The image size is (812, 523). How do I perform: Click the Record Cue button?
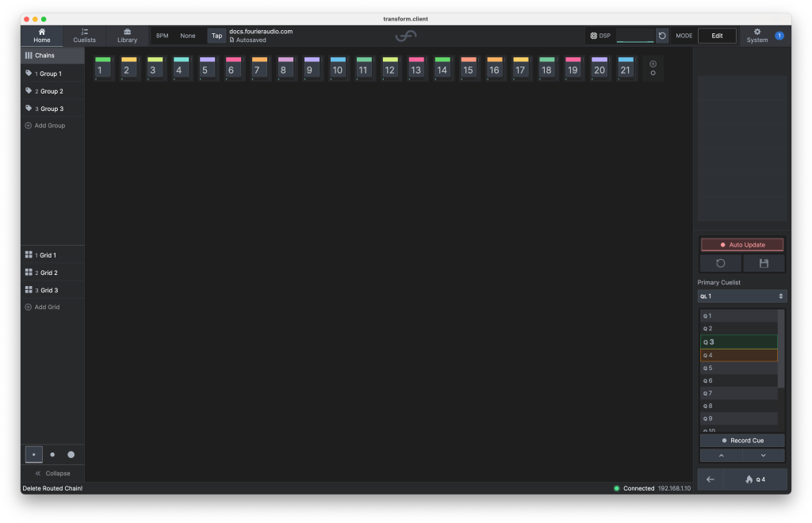click(742, 441)
